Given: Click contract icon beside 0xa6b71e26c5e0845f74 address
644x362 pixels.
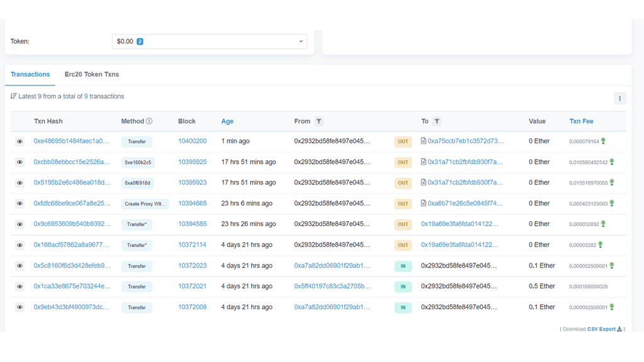Looking at the screenshot, I should point(424,204).
